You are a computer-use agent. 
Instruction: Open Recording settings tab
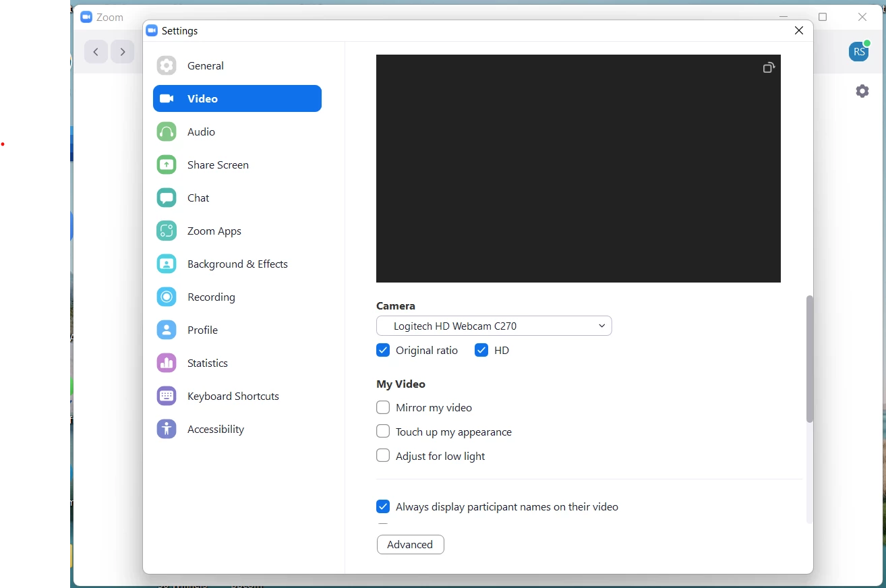coord(237,297)
